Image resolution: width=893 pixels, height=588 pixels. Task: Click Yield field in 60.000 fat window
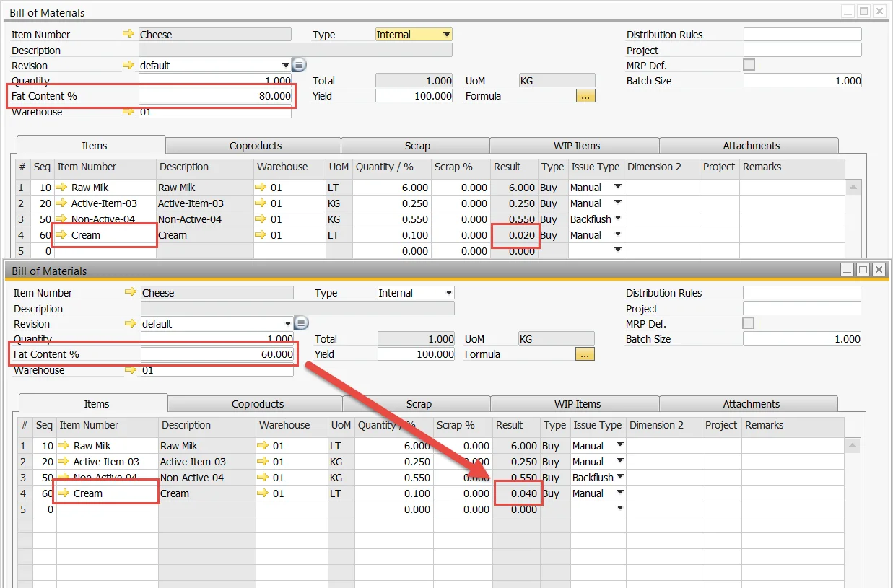[417, 354]
